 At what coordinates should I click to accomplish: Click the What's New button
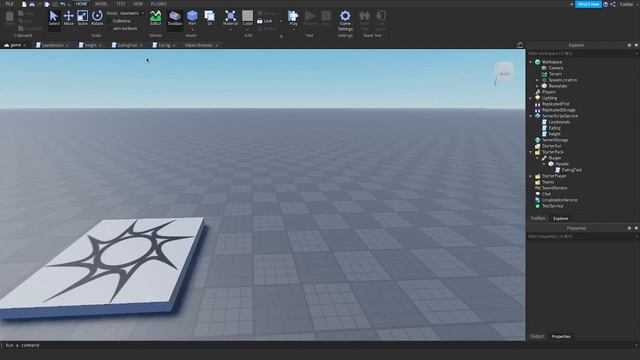tap(588, 4)
